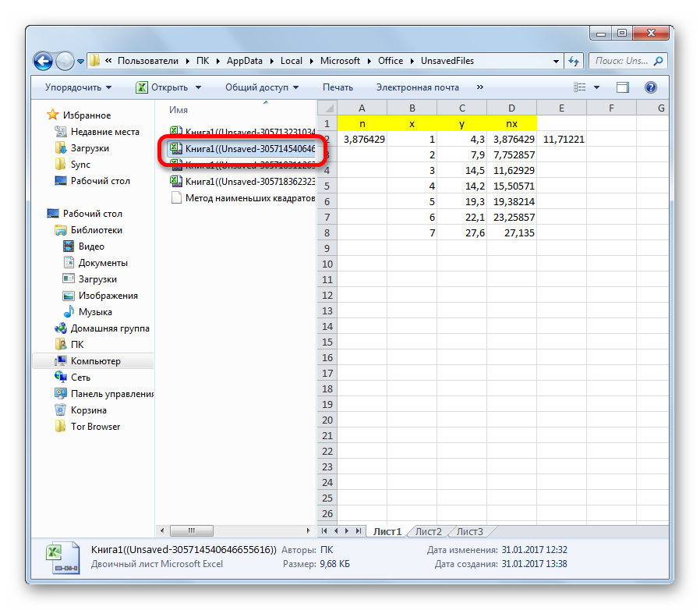
Task: Click the Электронная почта toolbar button
Action: coord(417,87)
